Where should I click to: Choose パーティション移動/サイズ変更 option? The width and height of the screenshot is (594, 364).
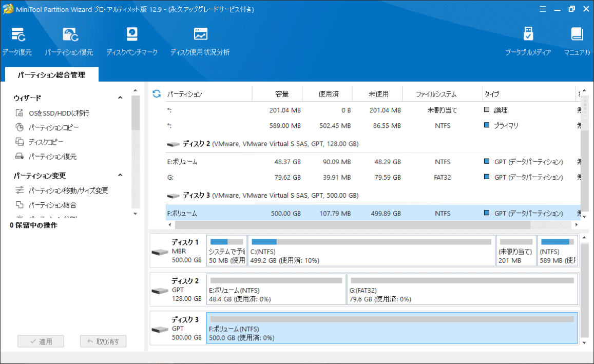68,190
